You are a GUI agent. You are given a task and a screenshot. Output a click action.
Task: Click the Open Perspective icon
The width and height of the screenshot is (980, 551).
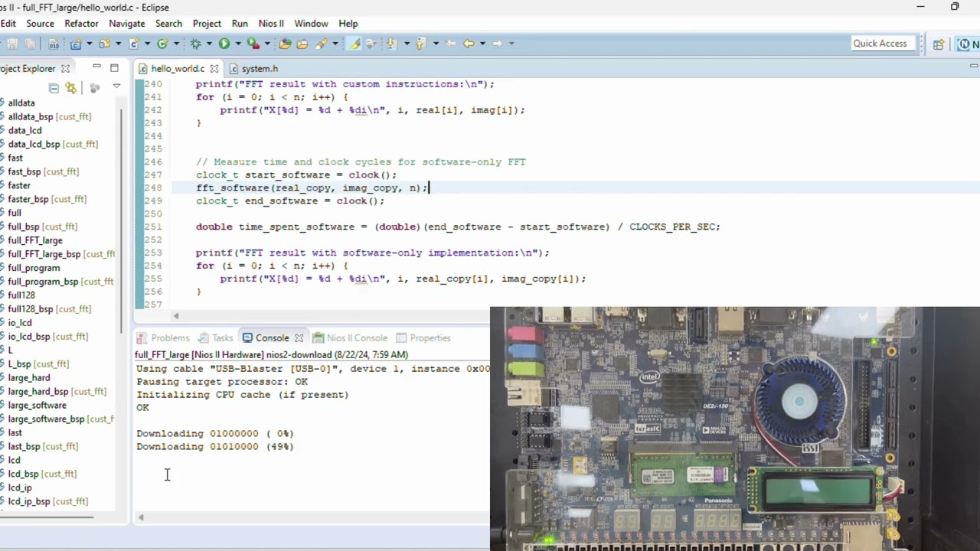tap(938, 44)
